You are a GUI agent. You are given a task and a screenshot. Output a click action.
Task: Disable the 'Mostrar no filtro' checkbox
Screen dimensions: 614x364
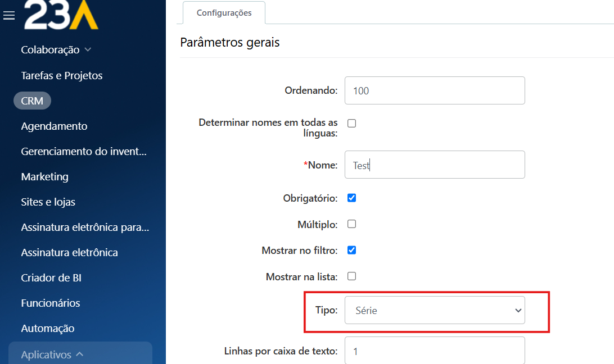tap(351, 251)
